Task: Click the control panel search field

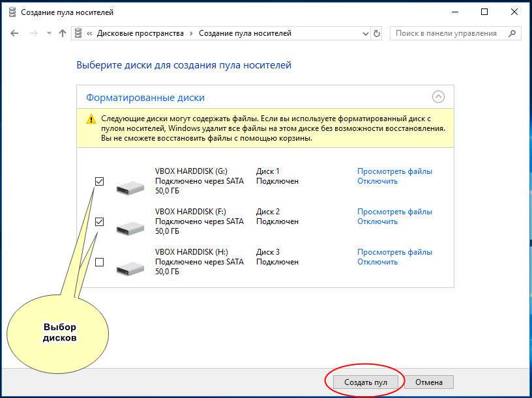Action: coord(449,33)
